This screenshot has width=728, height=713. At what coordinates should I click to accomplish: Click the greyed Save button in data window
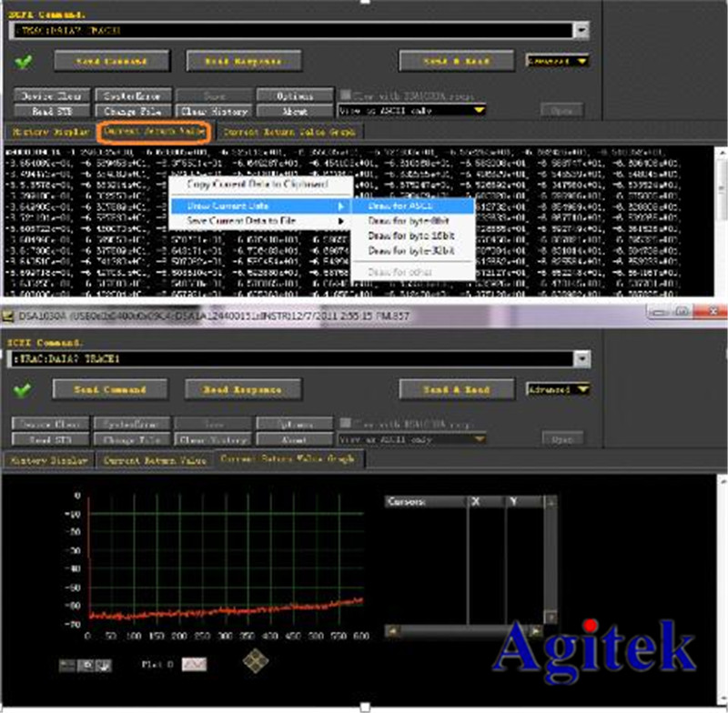pyautogui.click(x=214, y=95)
